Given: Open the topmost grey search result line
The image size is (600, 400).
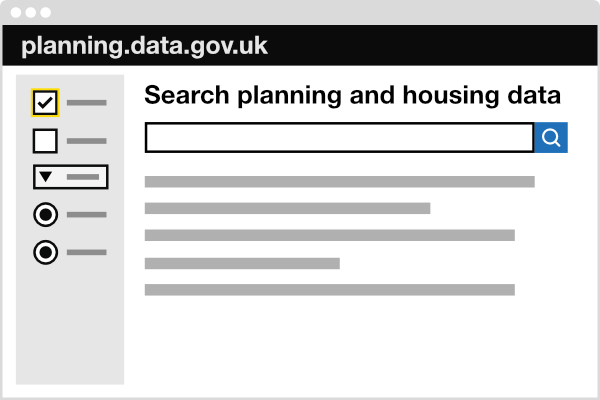Looking at the screenshot, I should (339, 181).
